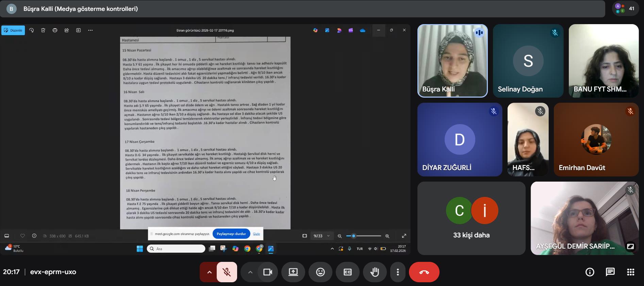Image resolution: width=644 pixels, height=286 pixels.
Task: Raise hand in the meeting
Action: click(x=375, y=272)
